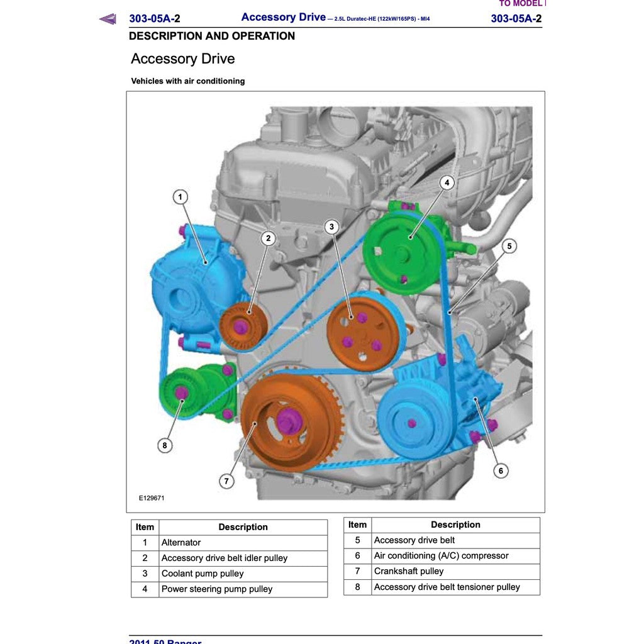Select callout 4 for the power steering pulley
Viewport: 644px width, 644px height.
447,183
